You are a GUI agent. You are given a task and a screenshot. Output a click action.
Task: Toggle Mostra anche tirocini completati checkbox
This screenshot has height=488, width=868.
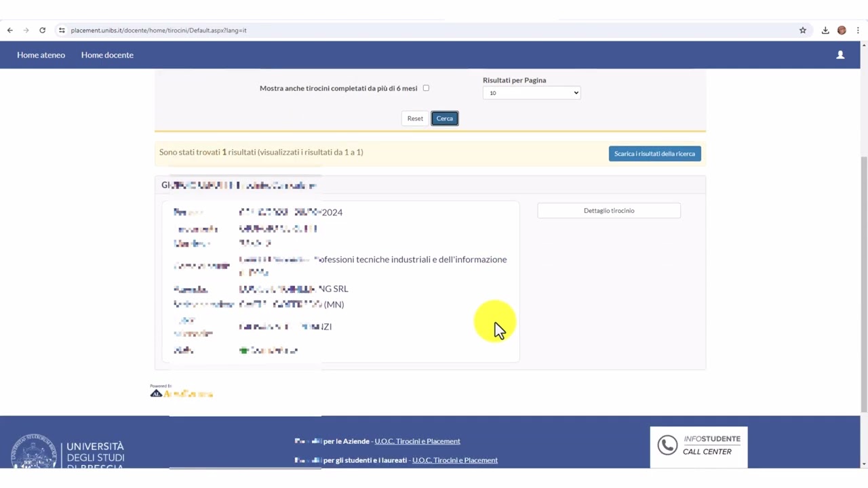426,88
